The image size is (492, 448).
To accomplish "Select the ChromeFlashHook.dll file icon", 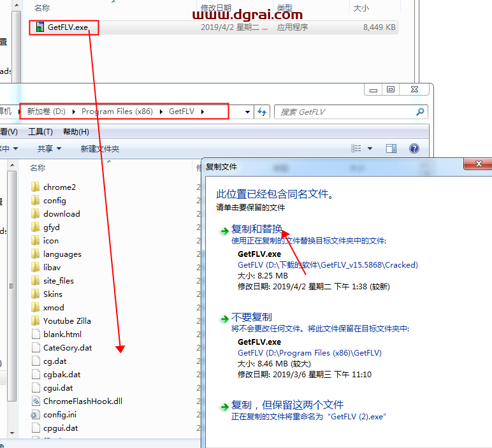I will coord(36,401).
